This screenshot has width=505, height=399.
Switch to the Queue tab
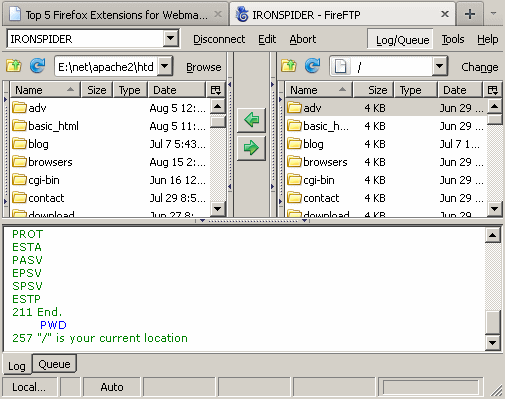pos(54,364)
